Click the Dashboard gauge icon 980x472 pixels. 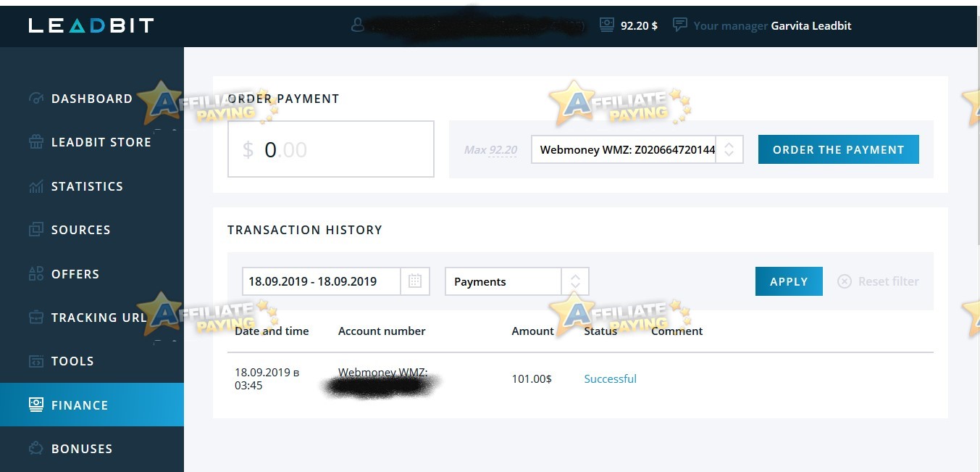click(x=36, y=99)
